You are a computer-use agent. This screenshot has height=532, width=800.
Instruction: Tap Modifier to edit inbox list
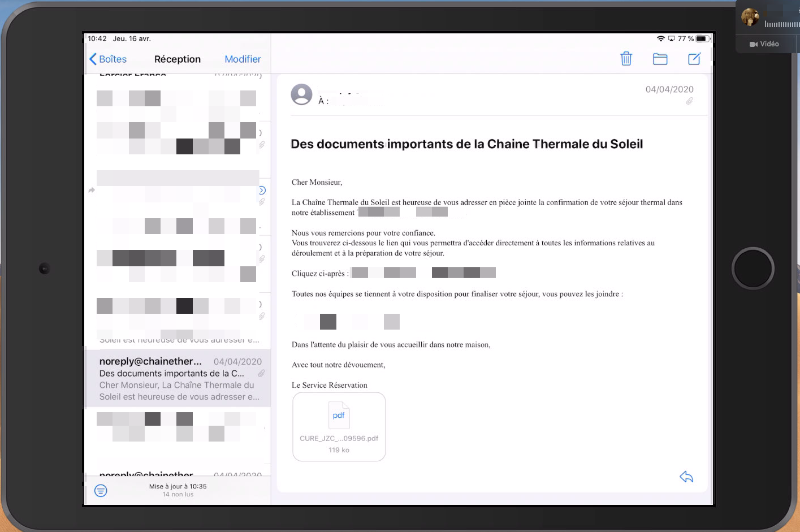243,59
